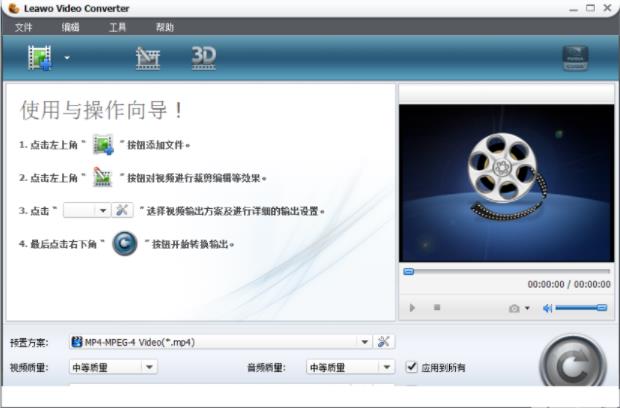Open the 视频质量 quality dropdown
620x408 pixels.
(x=149, y=367)
